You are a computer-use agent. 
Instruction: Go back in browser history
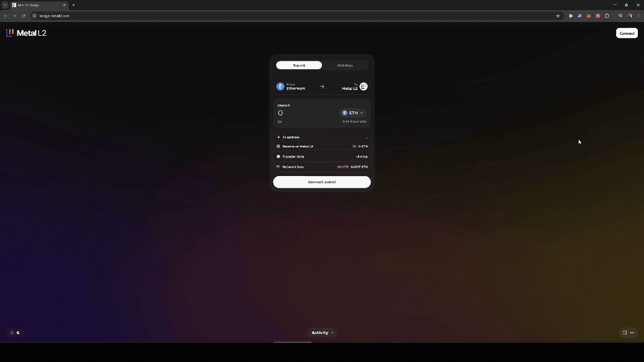(x=6, y=16)
